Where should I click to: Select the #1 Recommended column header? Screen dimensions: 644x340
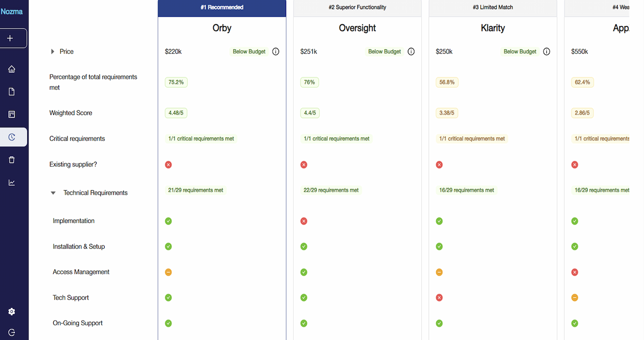click(222, 8)
